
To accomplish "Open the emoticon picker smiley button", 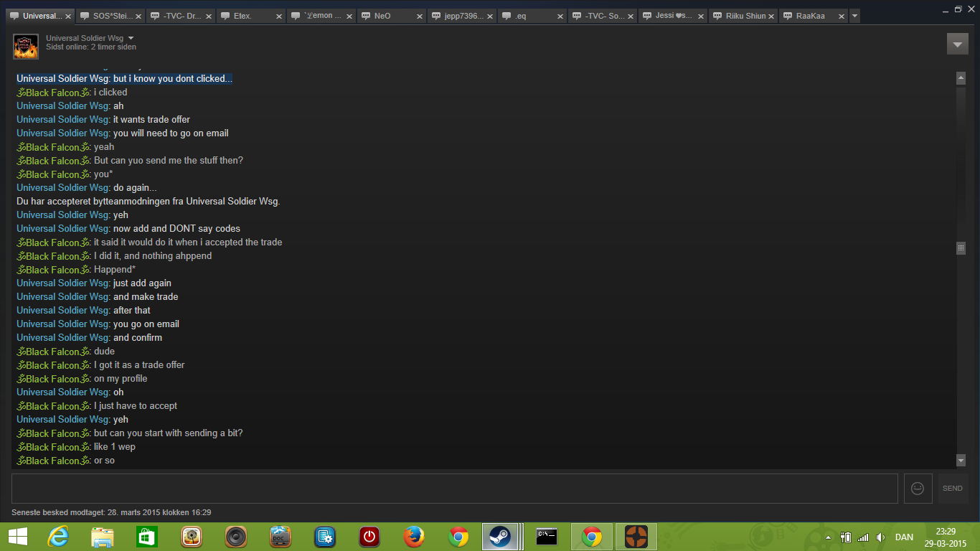I will [x=918, y=488].
